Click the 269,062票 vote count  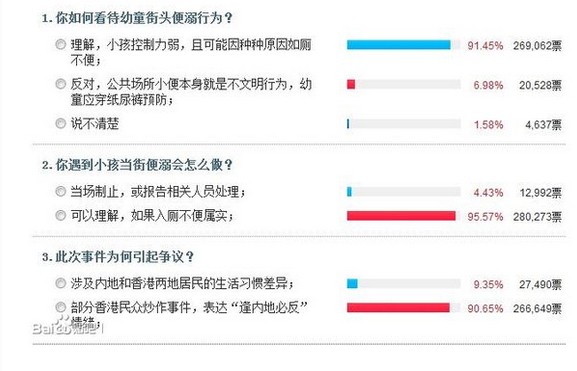537,46
